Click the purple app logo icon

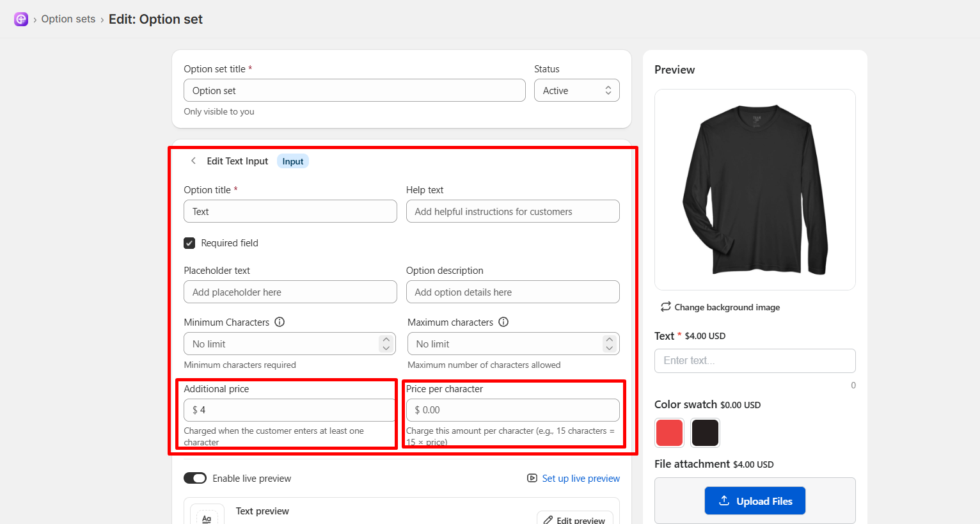[21, 19]
